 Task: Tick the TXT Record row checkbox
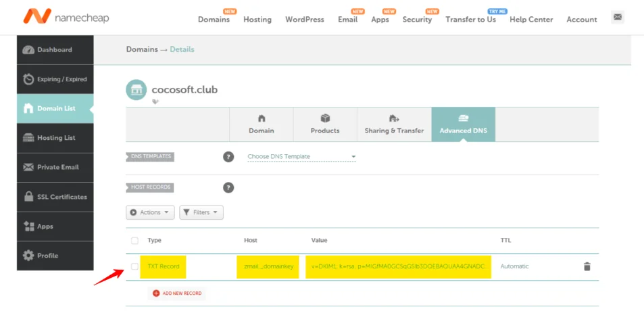tap(134, 266)
